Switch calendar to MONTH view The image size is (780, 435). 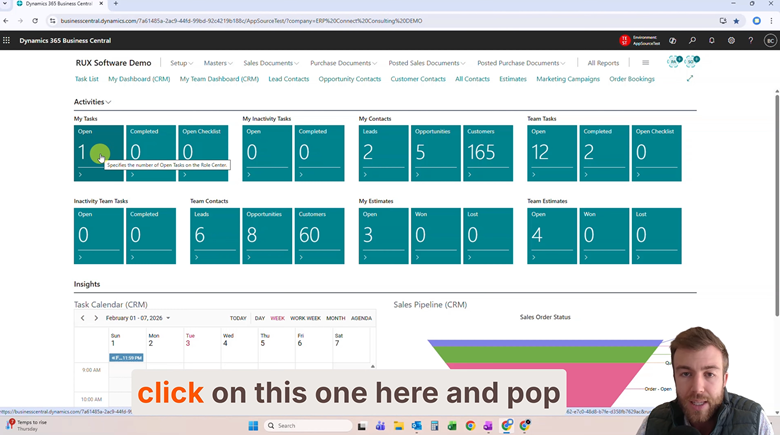(336, 318)
